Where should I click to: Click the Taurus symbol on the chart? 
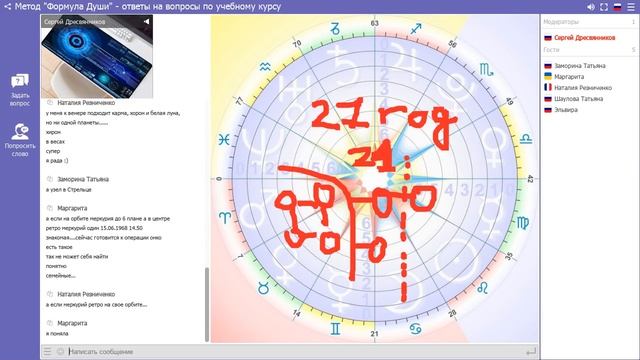[x=264, y=289]
